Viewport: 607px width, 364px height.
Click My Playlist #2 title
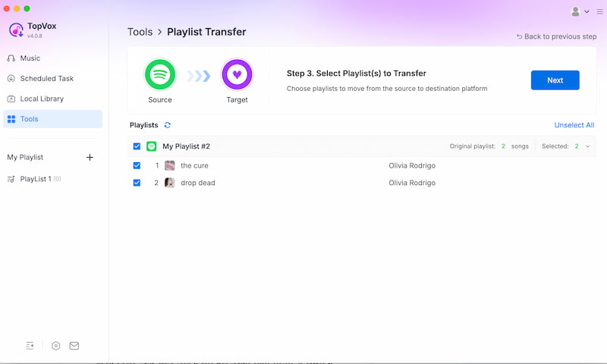186,146
